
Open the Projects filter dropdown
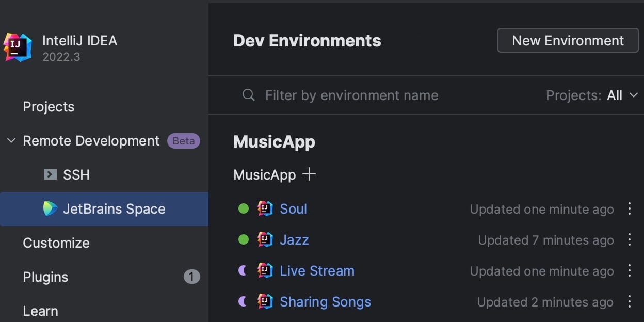[x=592, y=95]
